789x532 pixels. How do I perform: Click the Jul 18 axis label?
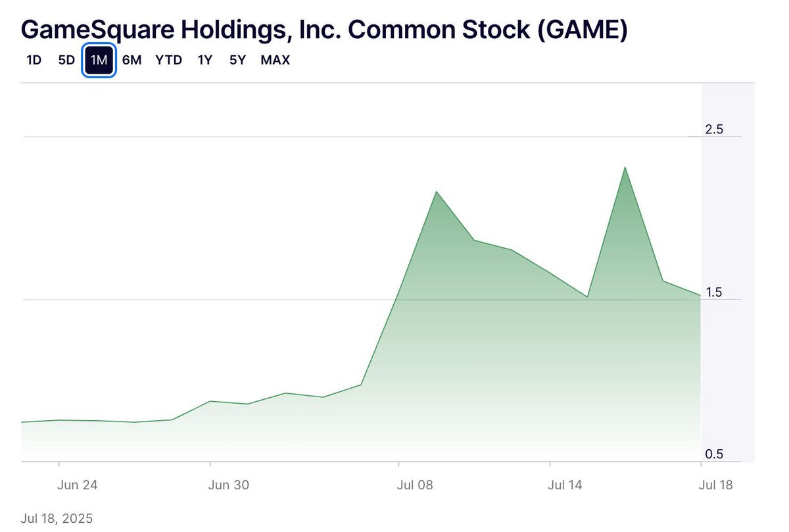point(717,486)
